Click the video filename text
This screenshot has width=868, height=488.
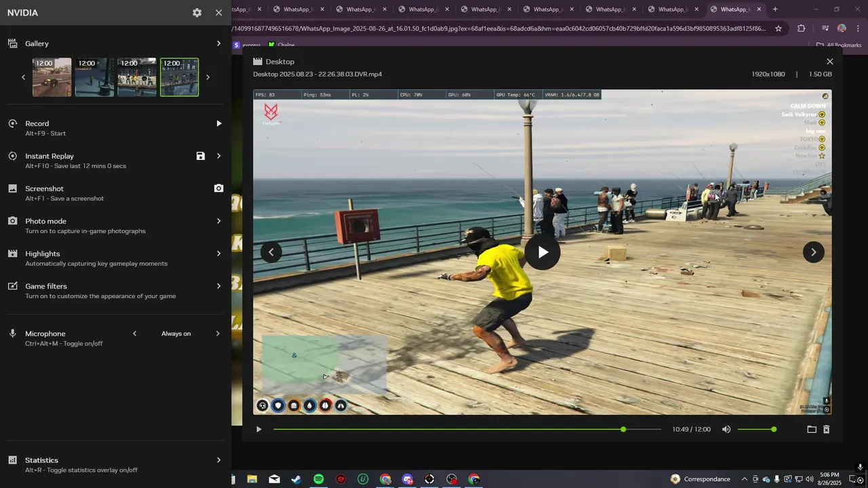pos(317,74)
